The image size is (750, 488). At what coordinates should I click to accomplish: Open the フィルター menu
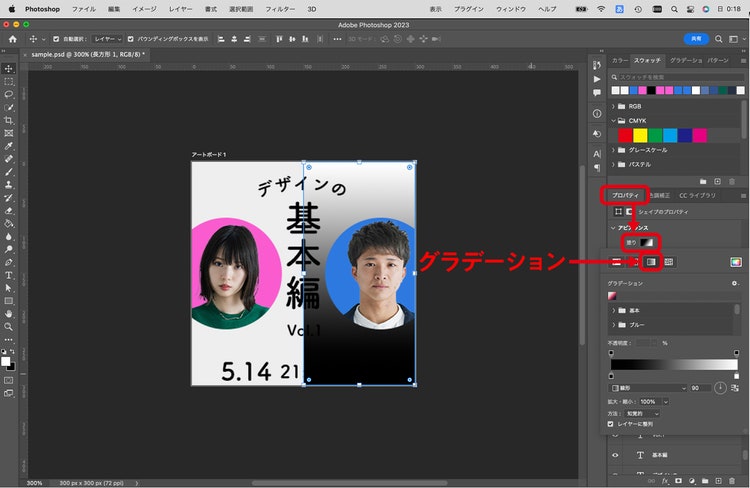pos(280,9)
